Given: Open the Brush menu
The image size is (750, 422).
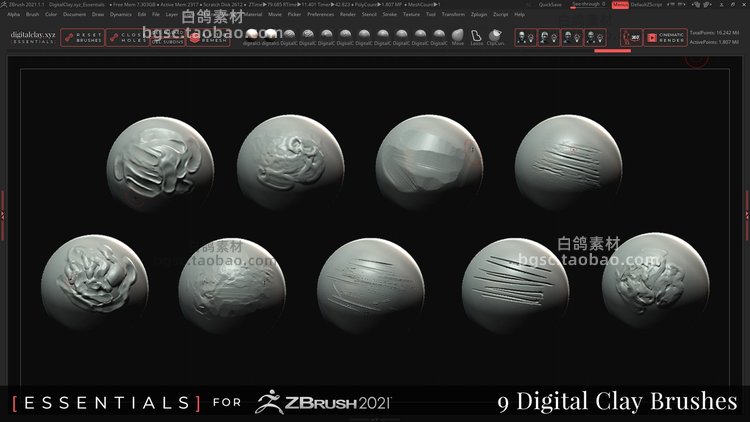Looking at the screenshot, I should click(x=33, y=14).
